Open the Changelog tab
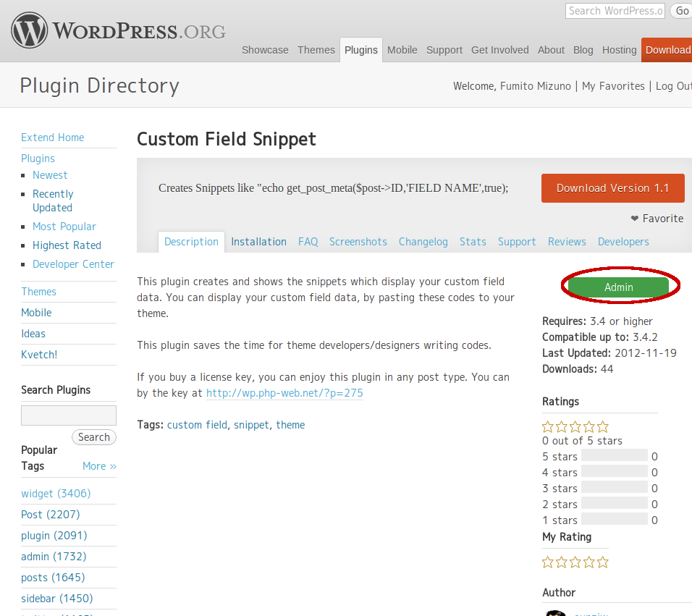Viewport: 692px width, 616px height. click(x=423, y=242)
